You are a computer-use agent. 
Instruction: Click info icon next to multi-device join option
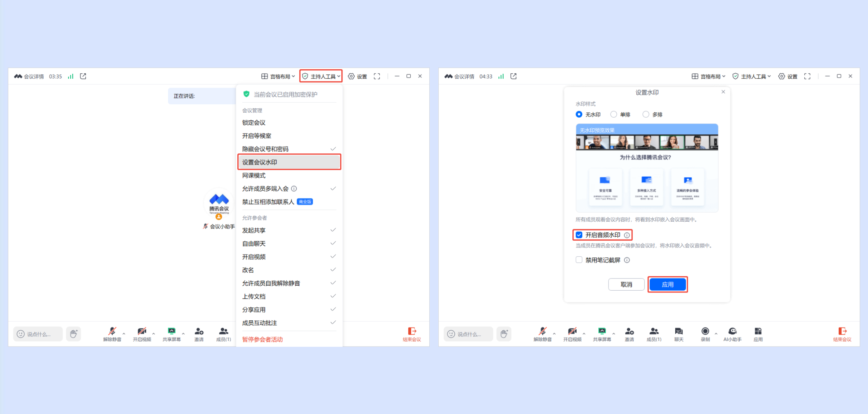point(294,188)
